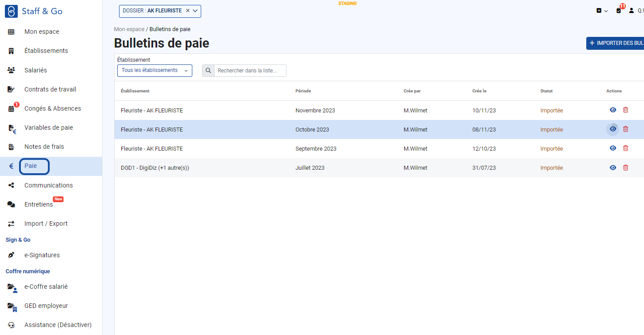The image size is (644, 335).
Task: Follow the Mon espace breadcrumb link
Action: (x=129, y=29)
